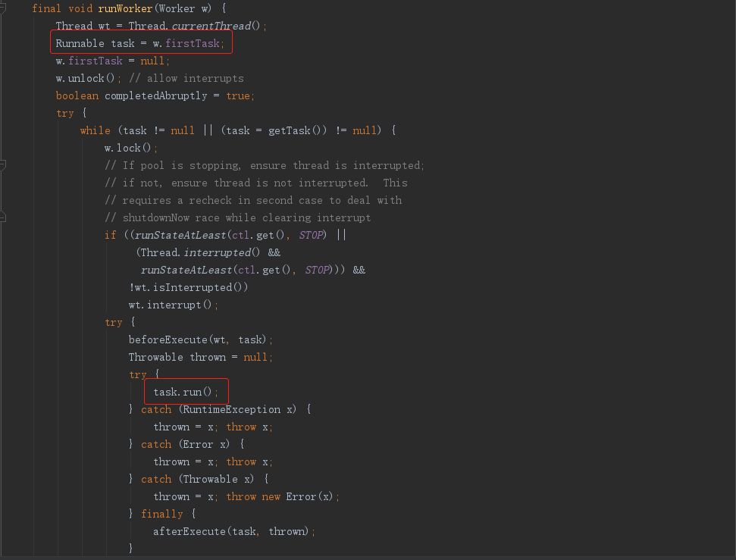Image resolution: width=736 pixels, height=560 pixels.
Task: Click the 'boolean' keyword
Action: (77, 95)
